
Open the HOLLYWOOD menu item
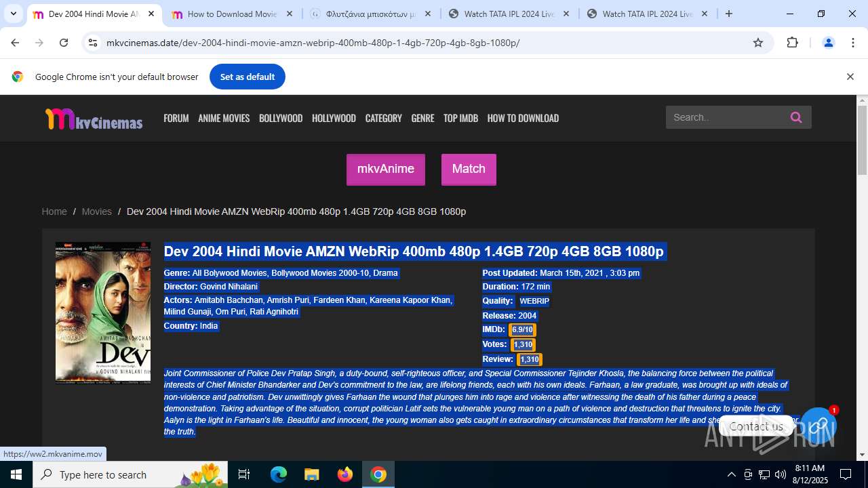334,118
